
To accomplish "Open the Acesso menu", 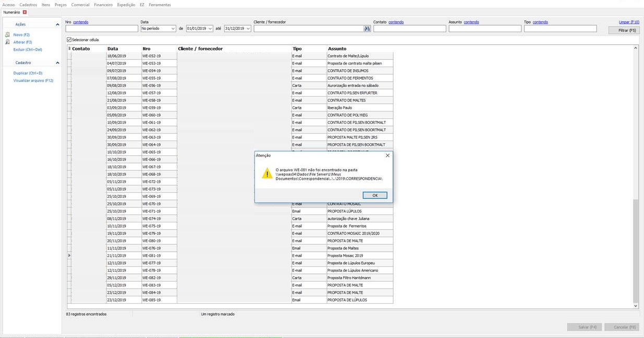I will pyautogui.click(x=9, y=5).
